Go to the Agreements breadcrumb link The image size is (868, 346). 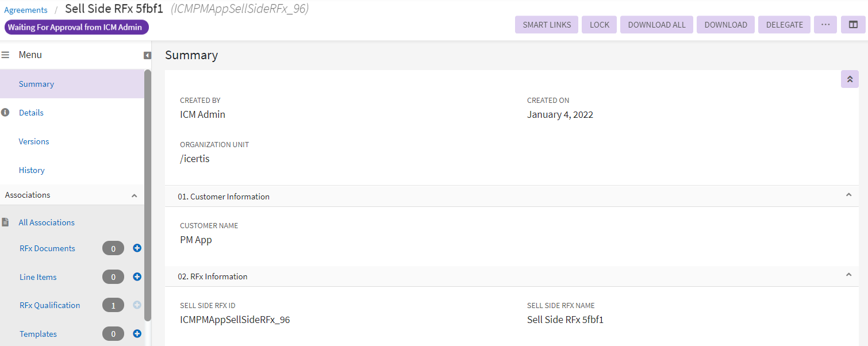(26, 10)
